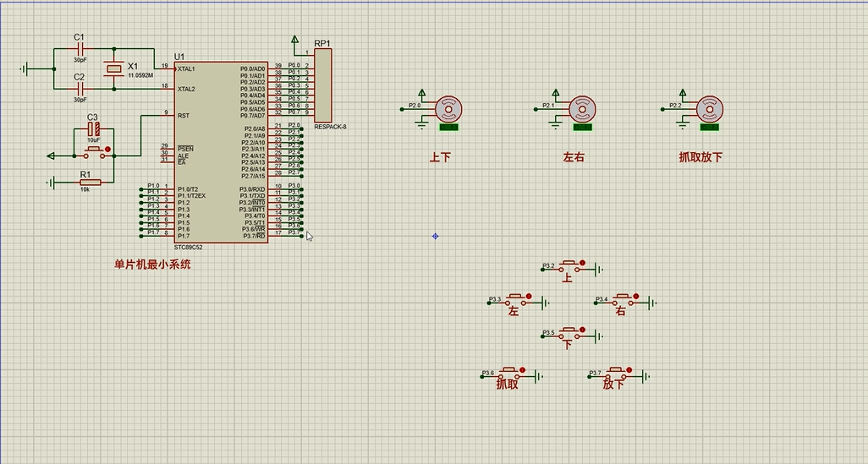Viewport: 868px width, 464px height.
Task: Click the RP1 RESPACK-8 resistor pack
Action: pos(322,85)
